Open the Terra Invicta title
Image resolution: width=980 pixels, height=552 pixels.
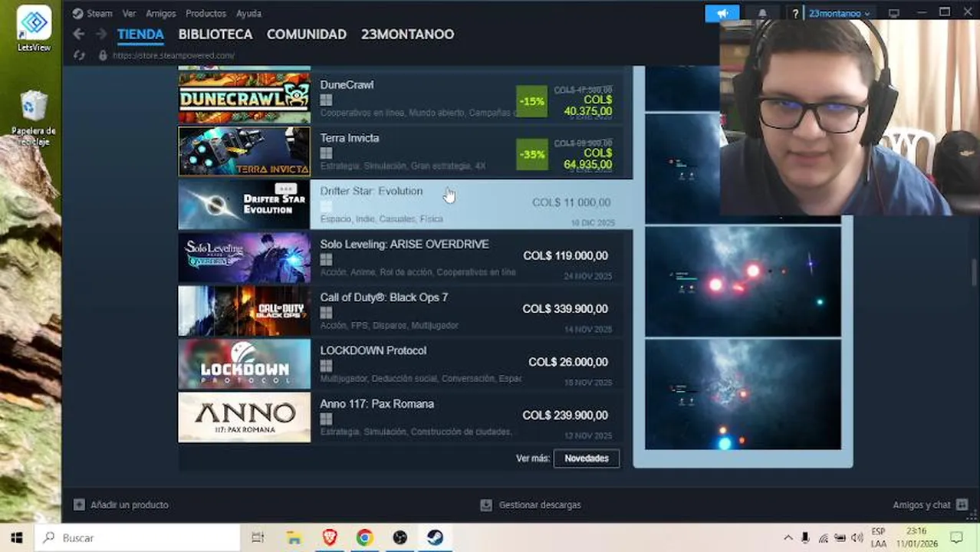350,138
